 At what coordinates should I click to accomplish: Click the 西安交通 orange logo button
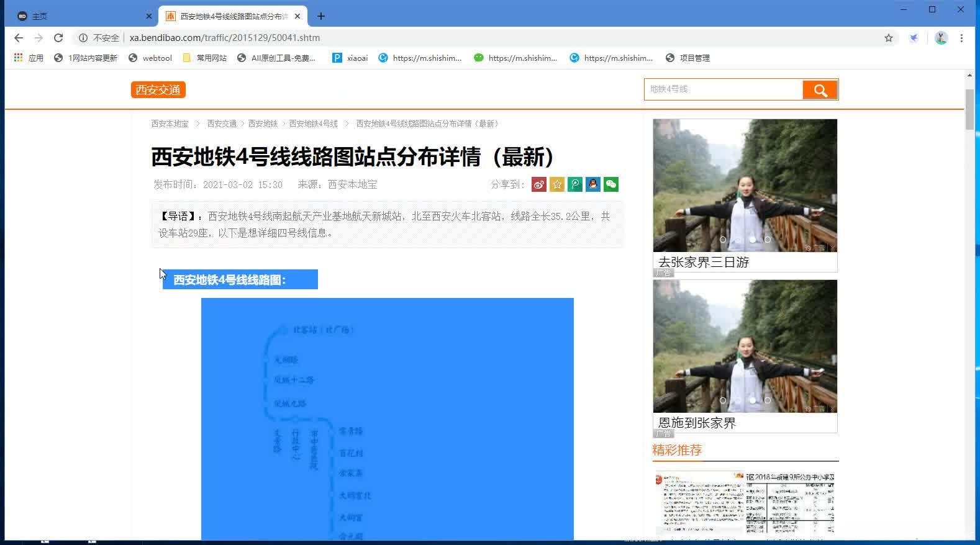(x=158, y=89)
